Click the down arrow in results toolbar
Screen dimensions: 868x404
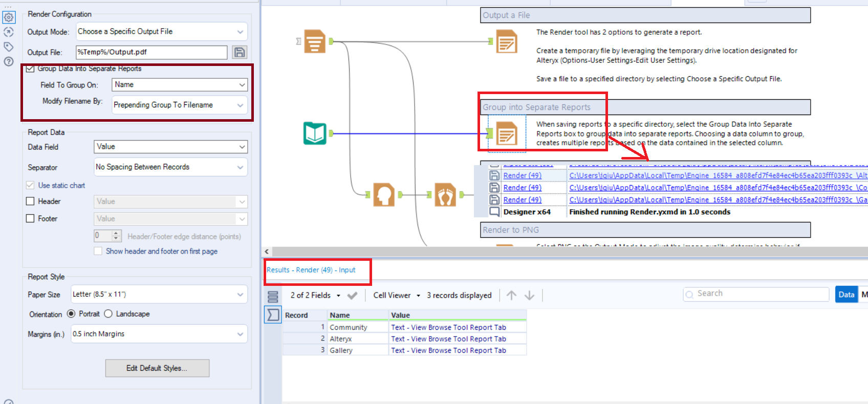[530, 295]
